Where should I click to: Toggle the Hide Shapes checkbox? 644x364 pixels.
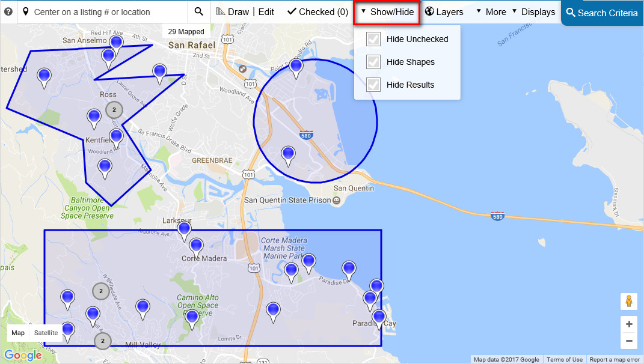pos(373,62)
